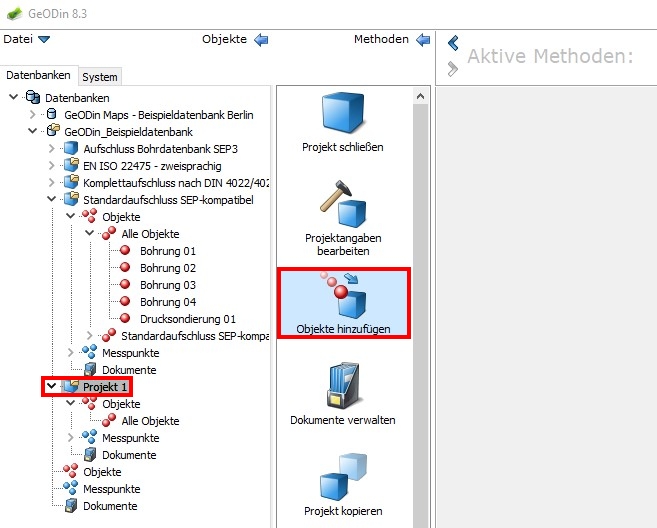
Task: Click the Projekt schließen cube icon
Action: 343,113
